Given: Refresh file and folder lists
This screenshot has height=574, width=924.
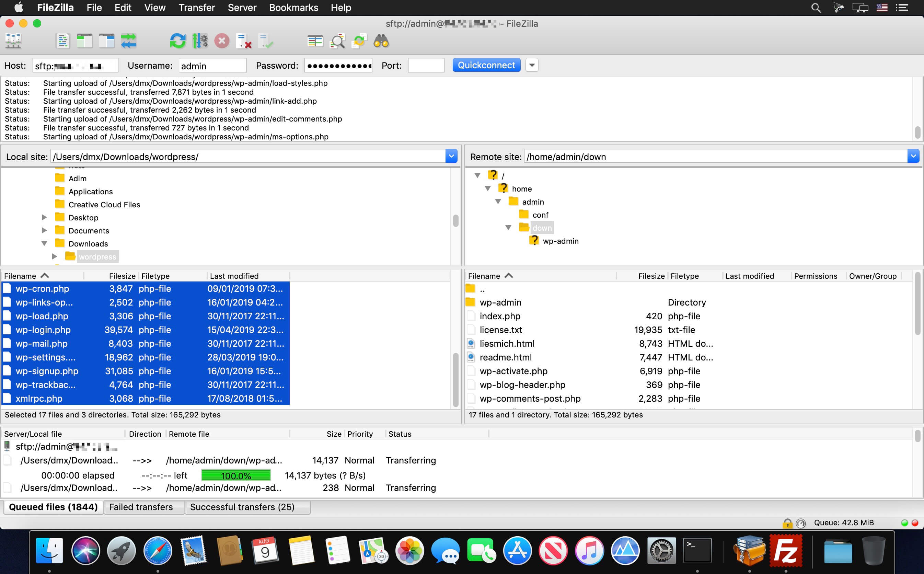Looking at the screenshot, I should [177, 41].
